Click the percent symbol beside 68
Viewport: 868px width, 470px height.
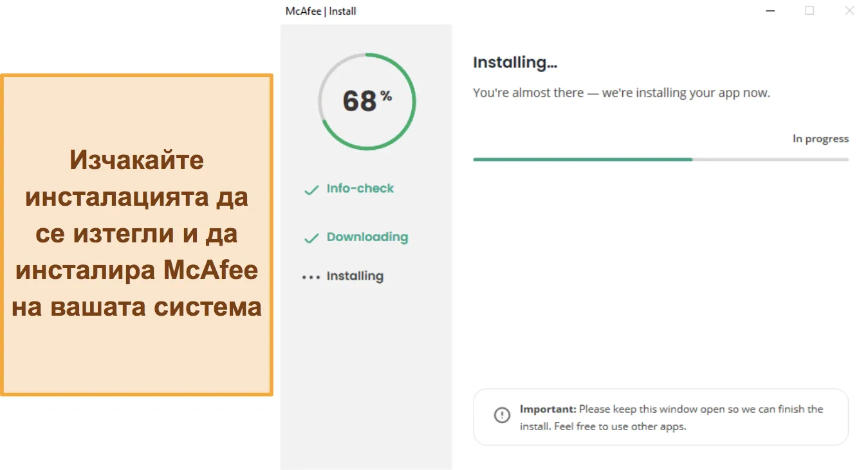[386, 96]
